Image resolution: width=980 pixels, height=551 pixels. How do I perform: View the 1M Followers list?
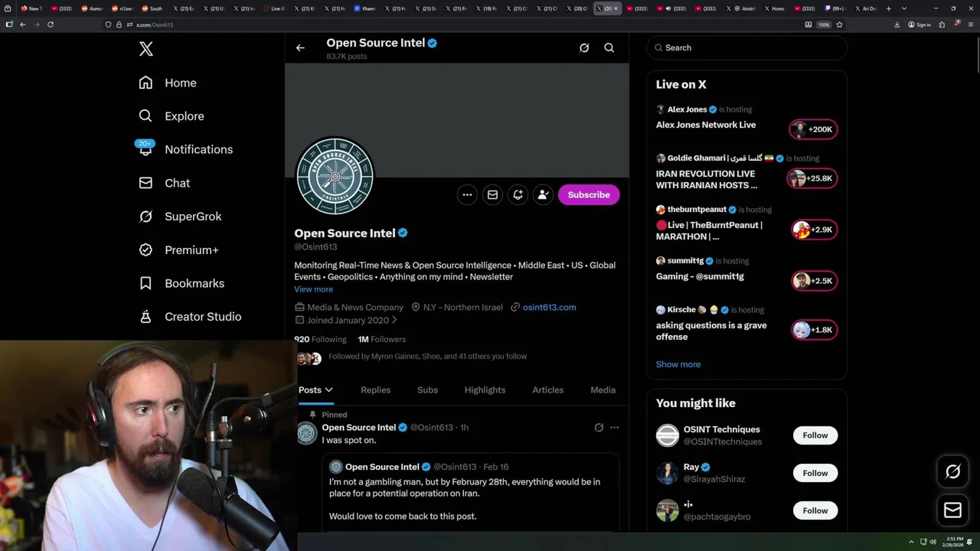(382, 339)
